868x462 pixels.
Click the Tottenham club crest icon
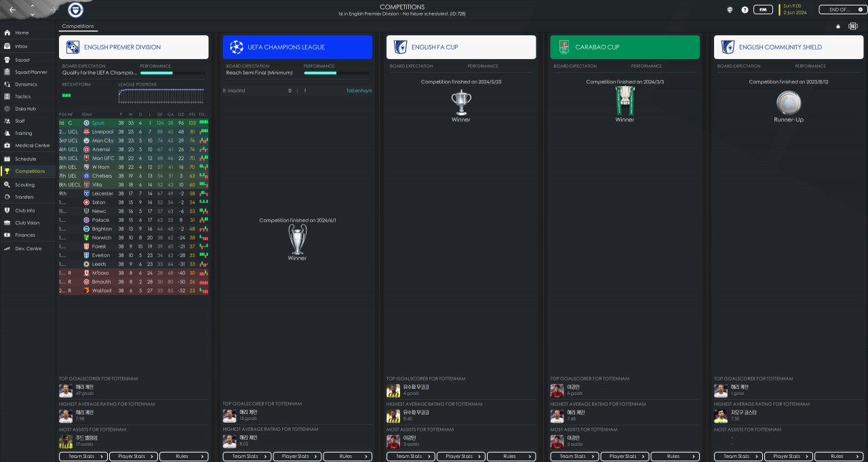click(76, 10)
